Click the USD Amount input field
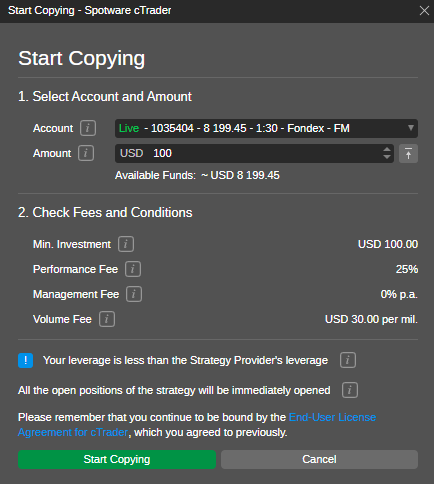 (248, 154)
